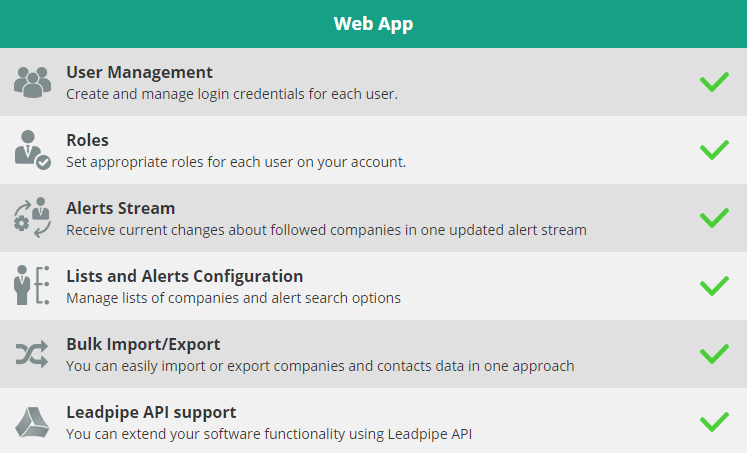747x453 pixels.
Task: Click the green checkmark for Alerts Stream
Action: (714, 218)
